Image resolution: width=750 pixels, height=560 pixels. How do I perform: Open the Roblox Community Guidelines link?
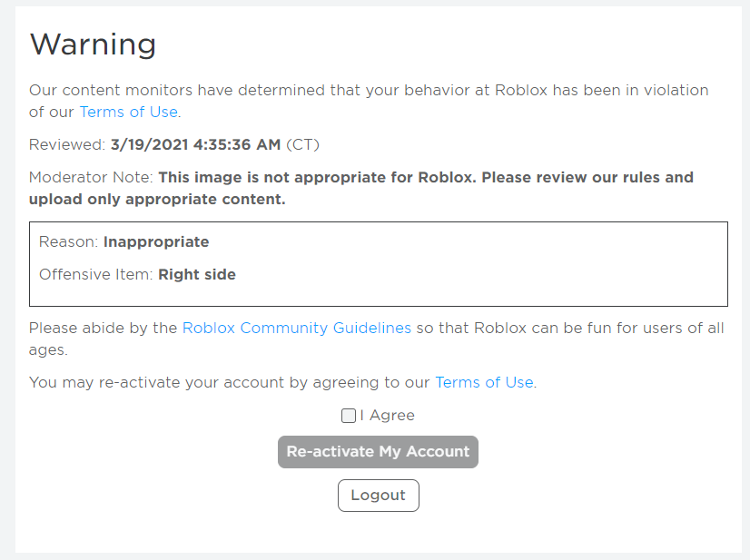(x=297, y=328)
